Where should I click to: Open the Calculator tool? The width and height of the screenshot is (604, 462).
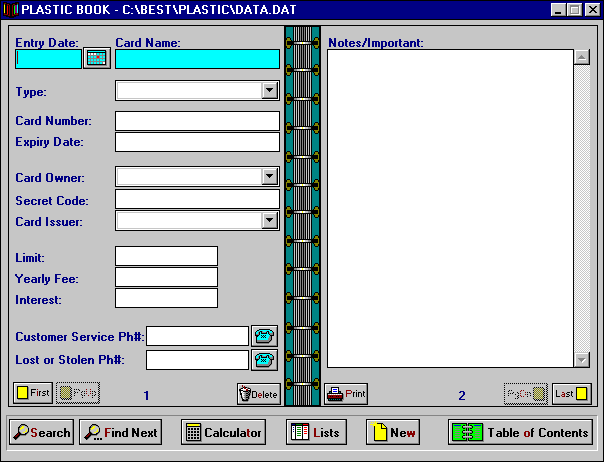(x=224, y=432)
